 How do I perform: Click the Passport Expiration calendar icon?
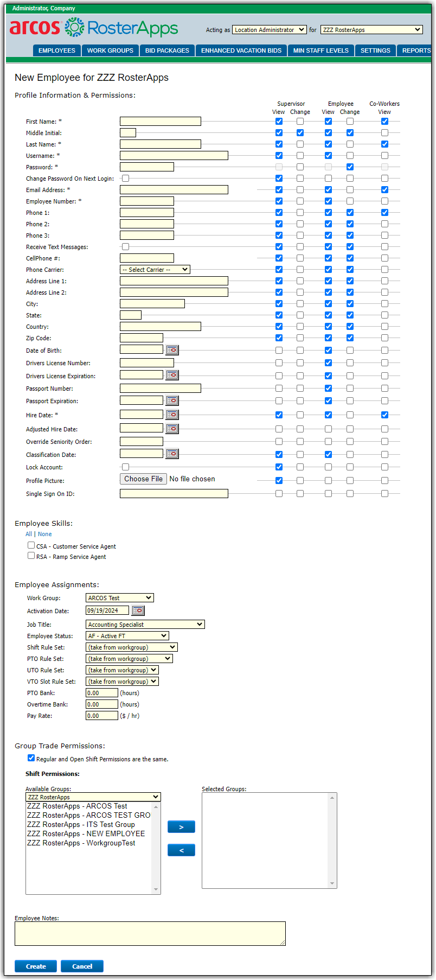[x=172, y=400]
